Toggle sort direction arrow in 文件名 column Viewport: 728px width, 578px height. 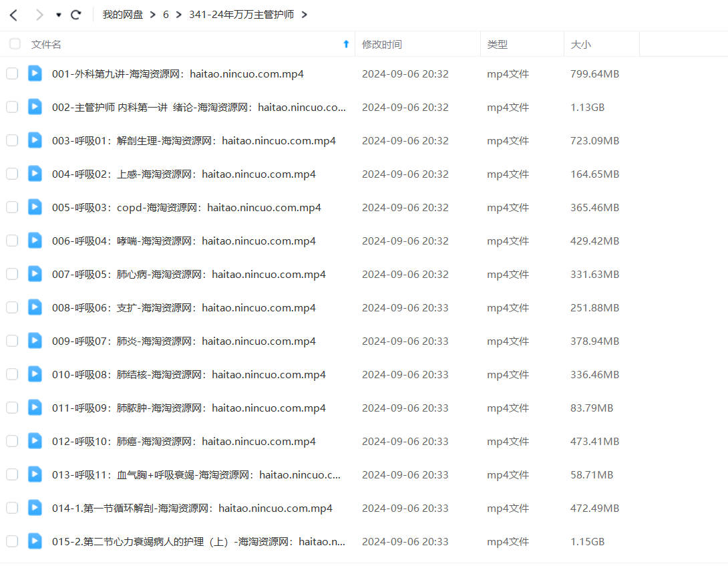pos(346,44)
